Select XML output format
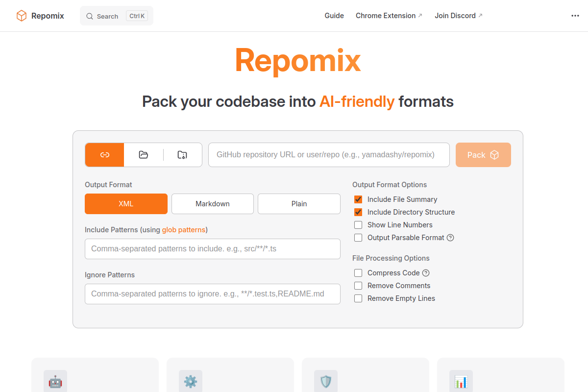 pos(126,204)
